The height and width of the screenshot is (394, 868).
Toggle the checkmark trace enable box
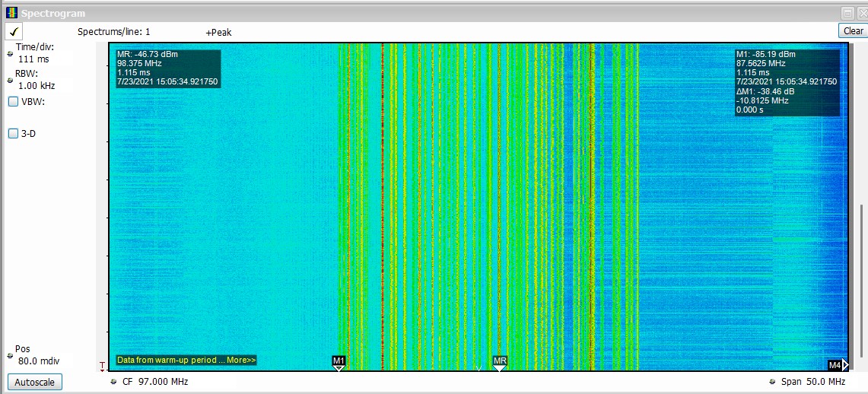pos(14,31)
